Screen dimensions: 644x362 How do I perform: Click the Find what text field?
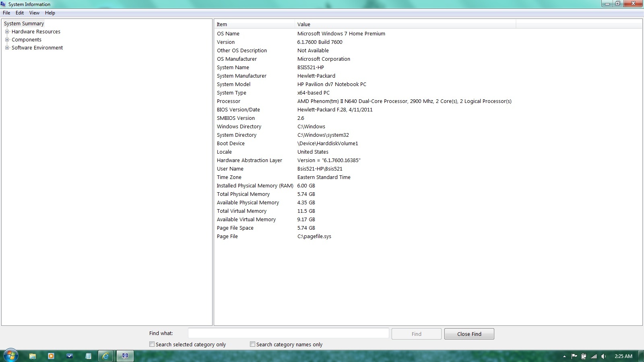tap(288, 333)
